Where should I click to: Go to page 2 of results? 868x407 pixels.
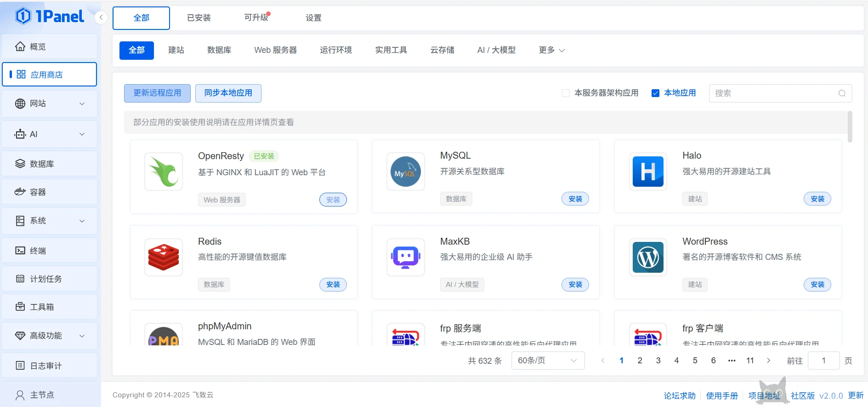click(x=640, y=361)
